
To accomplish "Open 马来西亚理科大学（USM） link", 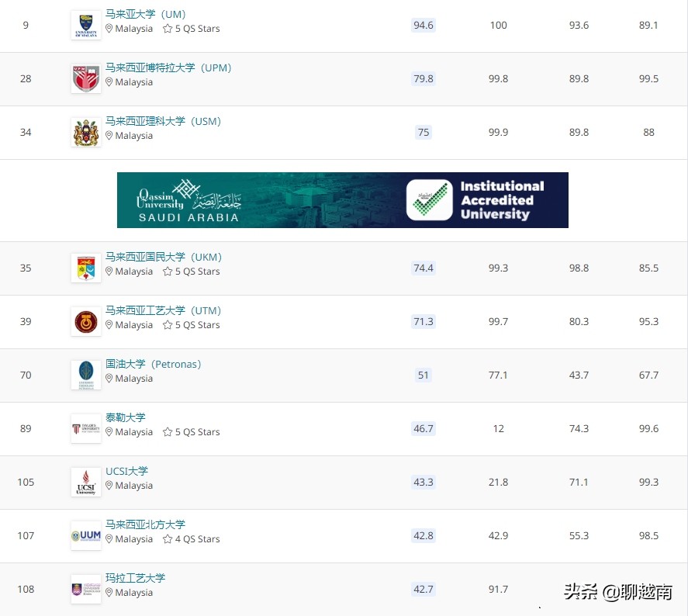I will pos(163,121).
